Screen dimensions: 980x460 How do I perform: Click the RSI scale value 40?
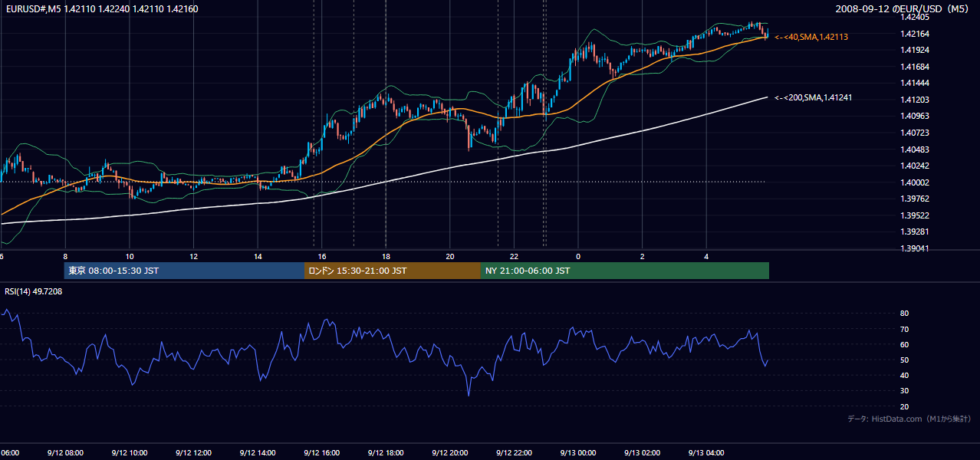904,375
